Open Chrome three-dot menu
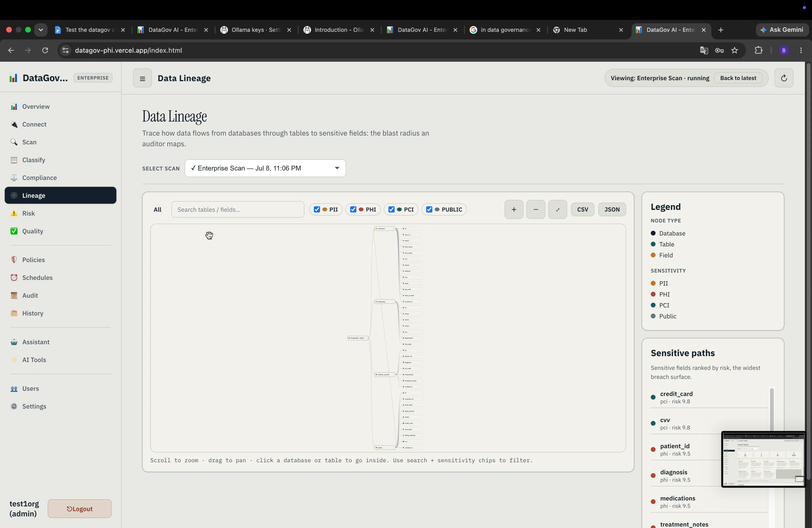This screenshot has height=528, width=812. tap(801, 50)
